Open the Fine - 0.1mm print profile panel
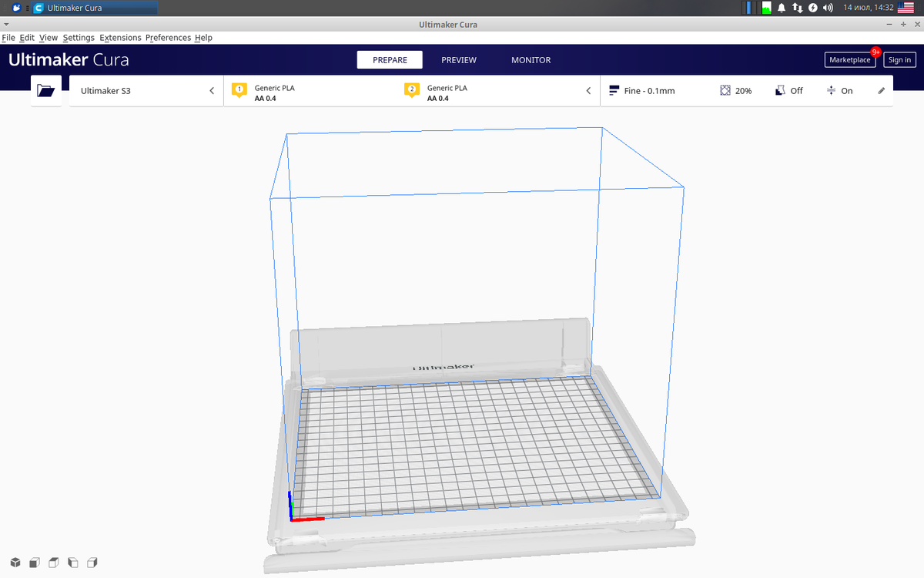 [x=747, y=91]
